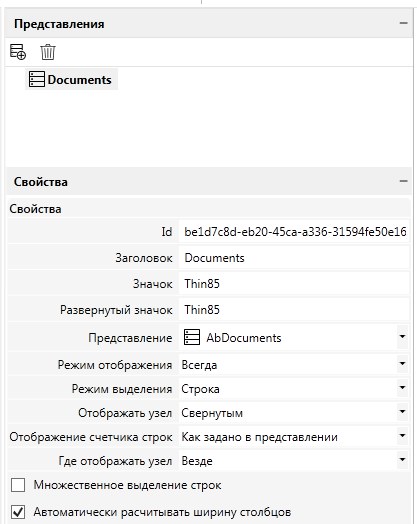This screenshot has height=524, width=417.
Task: Click the trash delete view icon
Action: click(48, 52)
